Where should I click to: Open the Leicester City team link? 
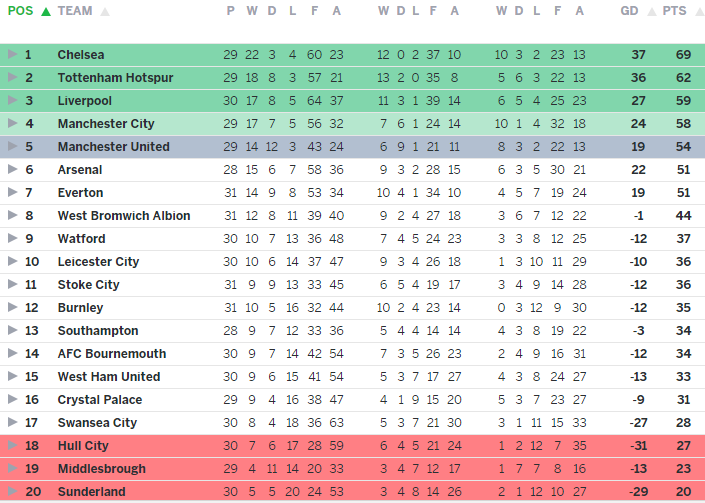(98, 262)
